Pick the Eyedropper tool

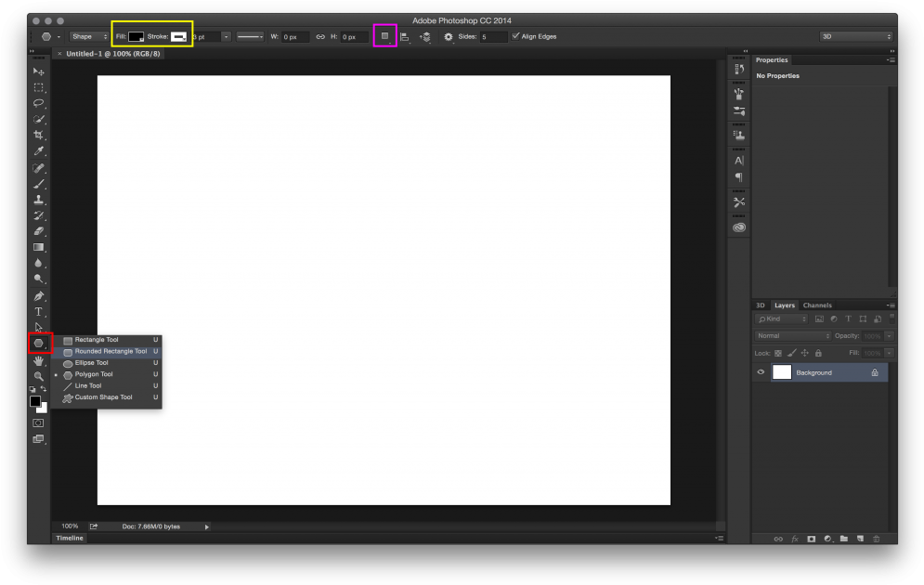38,150
